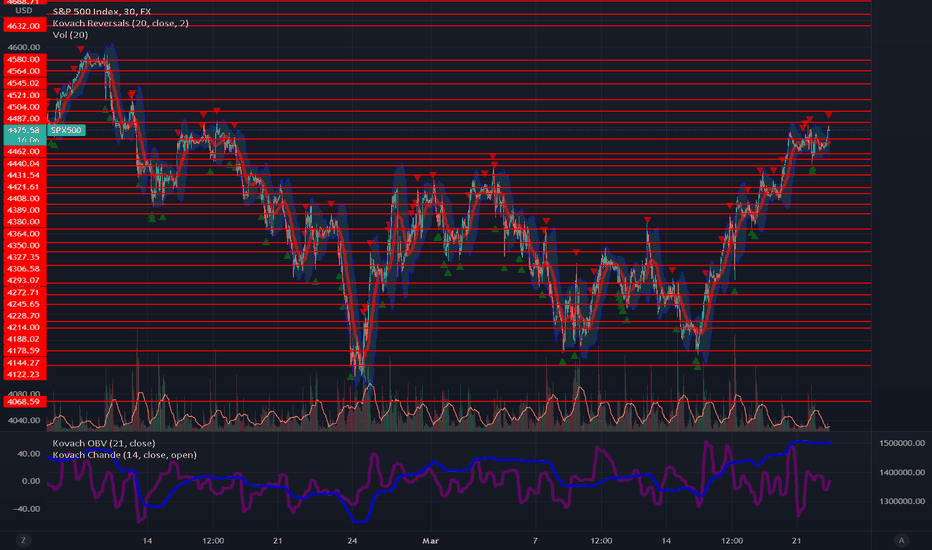
Task: Click the SPX500 symbol price tag
Action: pos(66,130)
